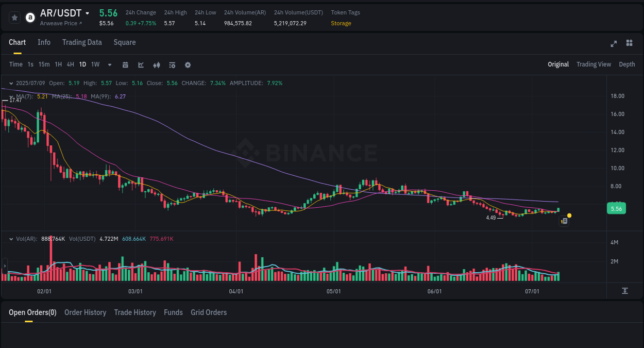Switch chart to Depth view
Screen dimensions: 644x348
point(626,64)
